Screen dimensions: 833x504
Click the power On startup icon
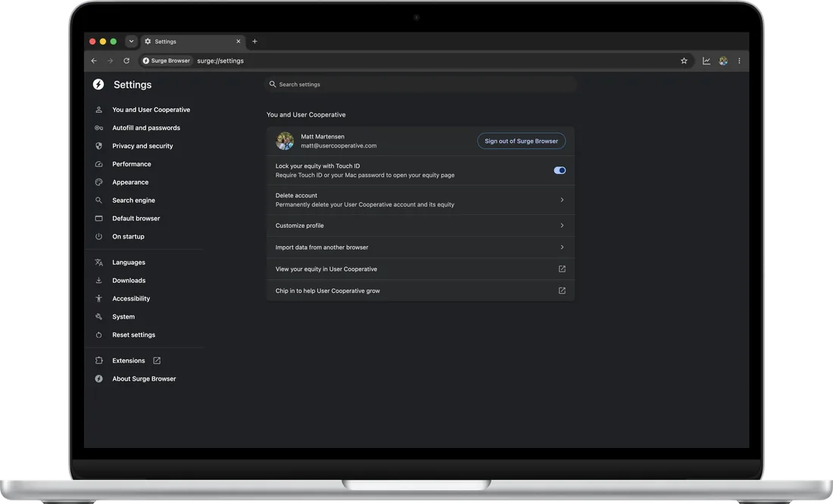point(98,236)
